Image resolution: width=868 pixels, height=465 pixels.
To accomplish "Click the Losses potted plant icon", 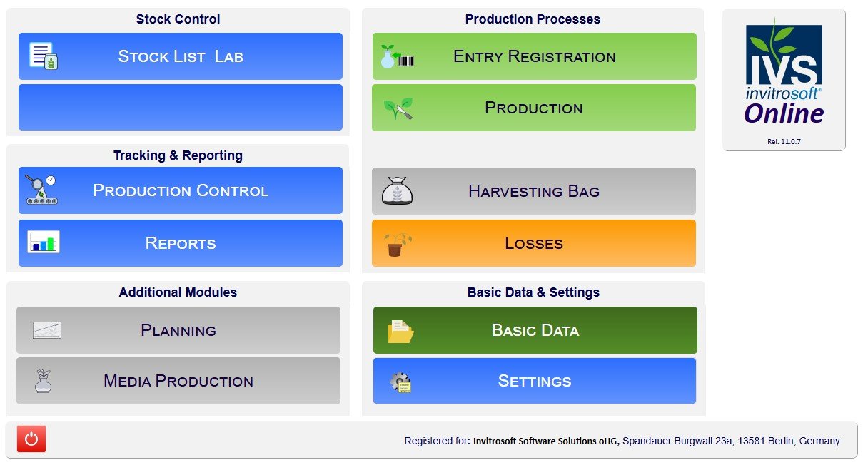I will (397, 244).
